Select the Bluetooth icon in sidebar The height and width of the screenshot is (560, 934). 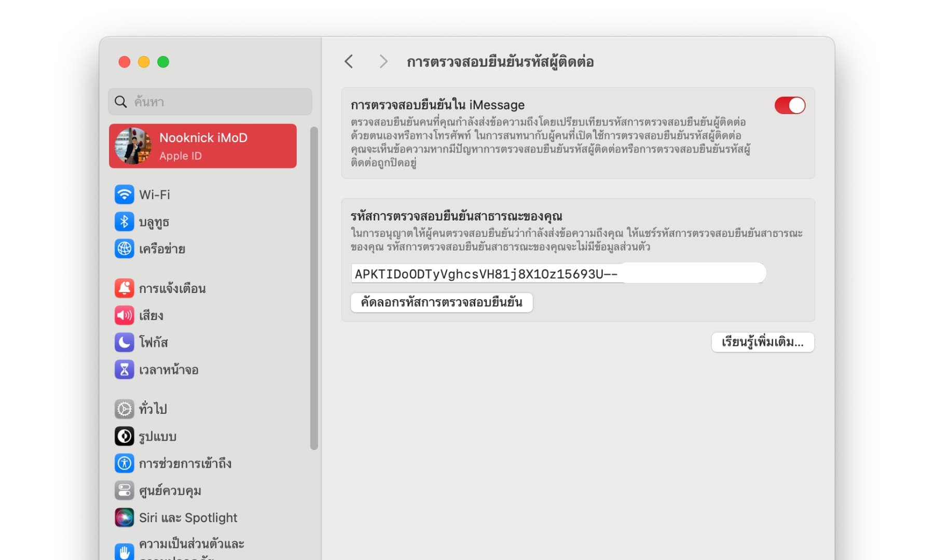(x=124, y=222)
